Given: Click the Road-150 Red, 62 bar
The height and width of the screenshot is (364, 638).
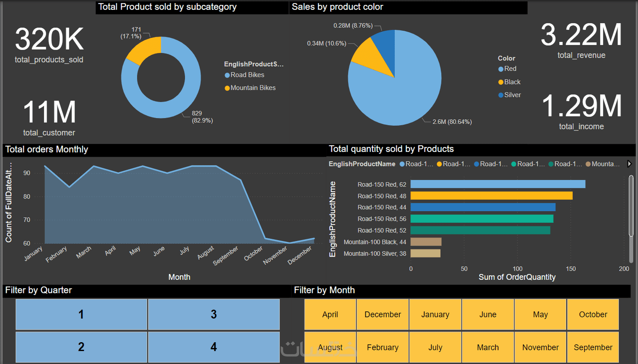Looking at the screenshot, I should point(498,184).
